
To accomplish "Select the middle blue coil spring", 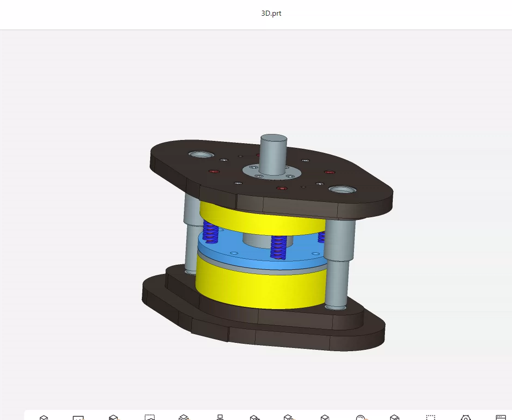I will click(x=279, y=247).
